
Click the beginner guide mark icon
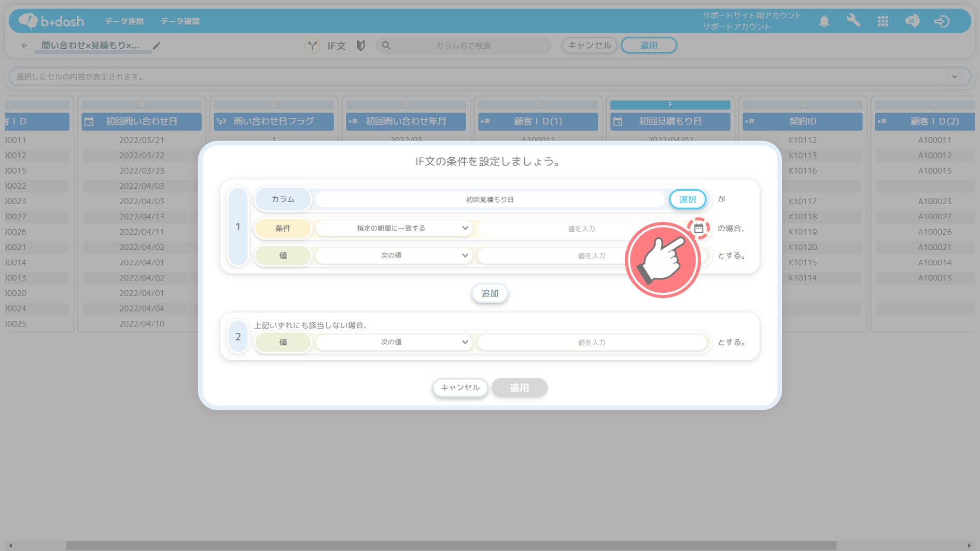pos(361,46)
